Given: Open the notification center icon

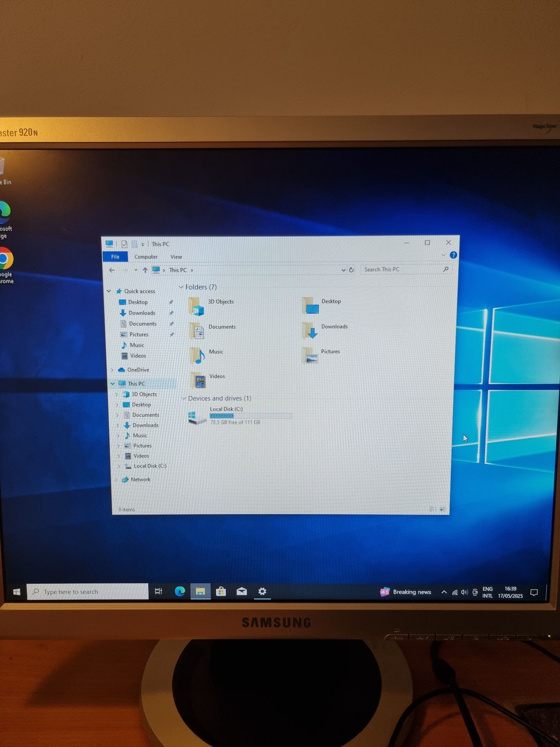Looking at the screenshot, I should pyautogui.click(x=534, y=592).
